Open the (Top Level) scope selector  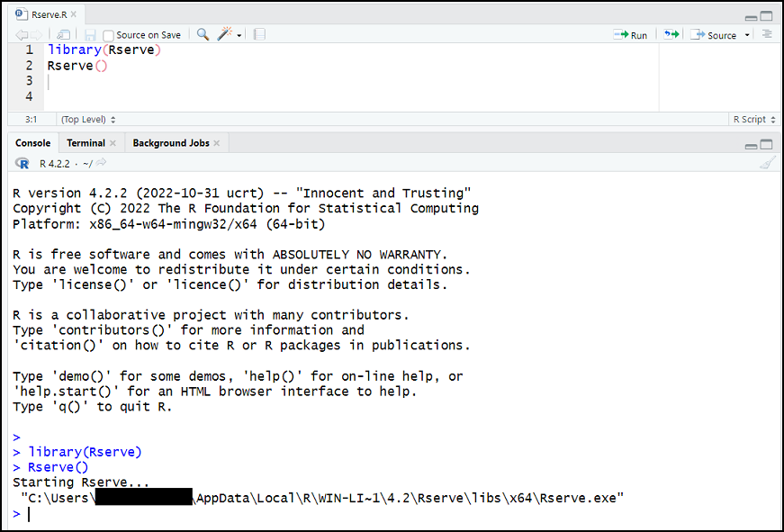87,119
